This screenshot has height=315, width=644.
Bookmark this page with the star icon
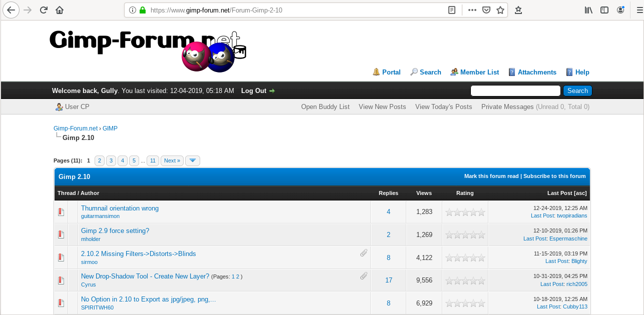click(x=500, y=10)
